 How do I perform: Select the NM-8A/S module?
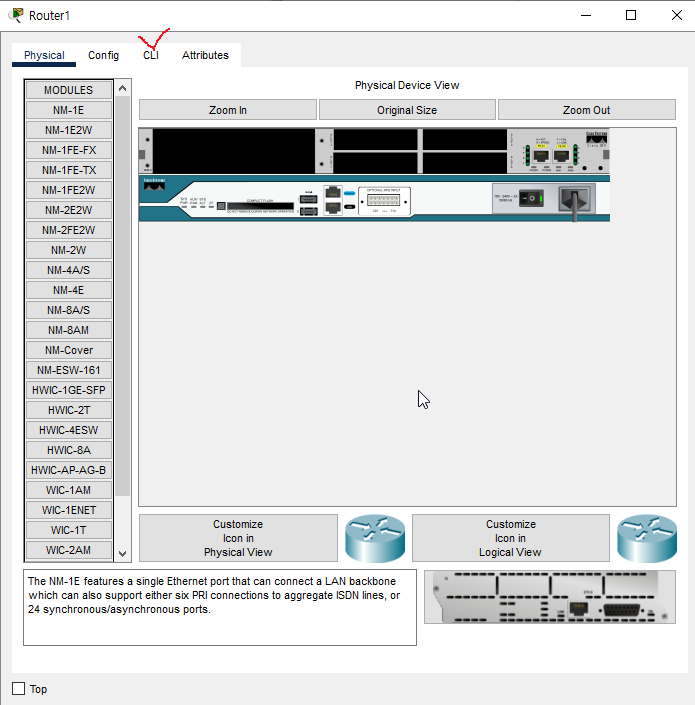tap(69, 310)
